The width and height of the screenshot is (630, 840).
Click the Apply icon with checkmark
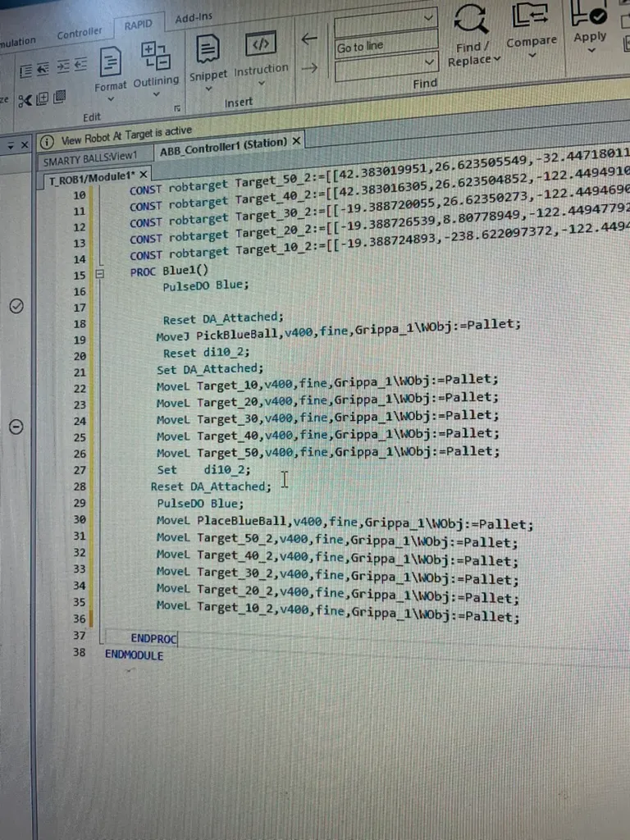coord(589,13)
